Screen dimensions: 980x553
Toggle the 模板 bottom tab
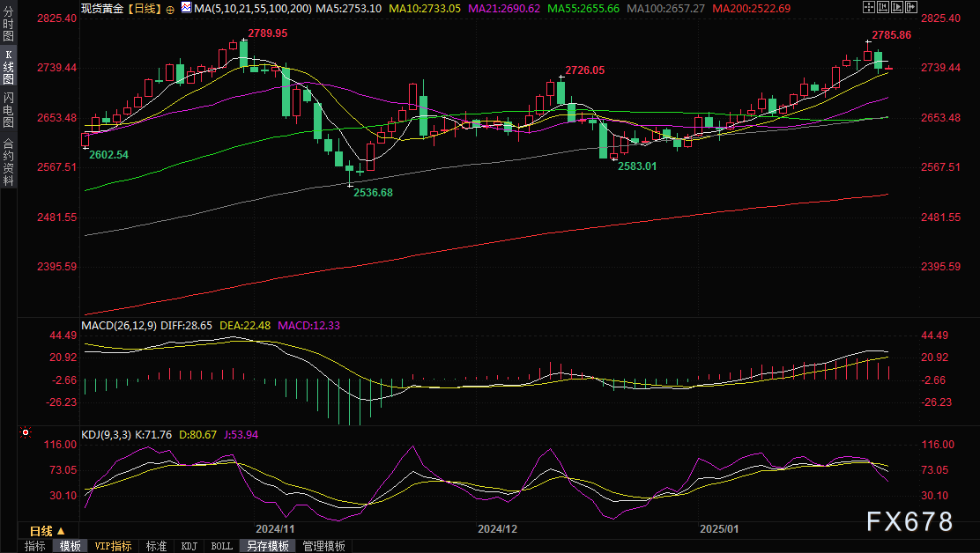pyautogui.click(x=70, y=546)
